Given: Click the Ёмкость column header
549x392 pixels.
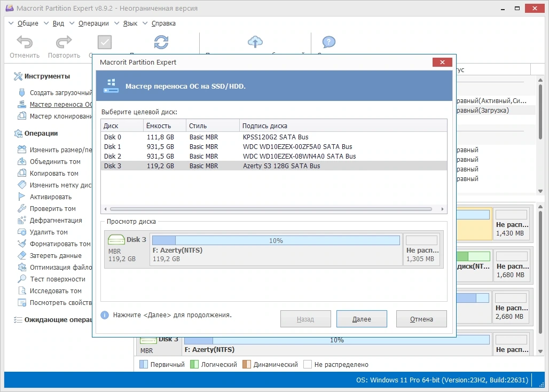Looking at the screenshot, I should click(x=164, y=126).
